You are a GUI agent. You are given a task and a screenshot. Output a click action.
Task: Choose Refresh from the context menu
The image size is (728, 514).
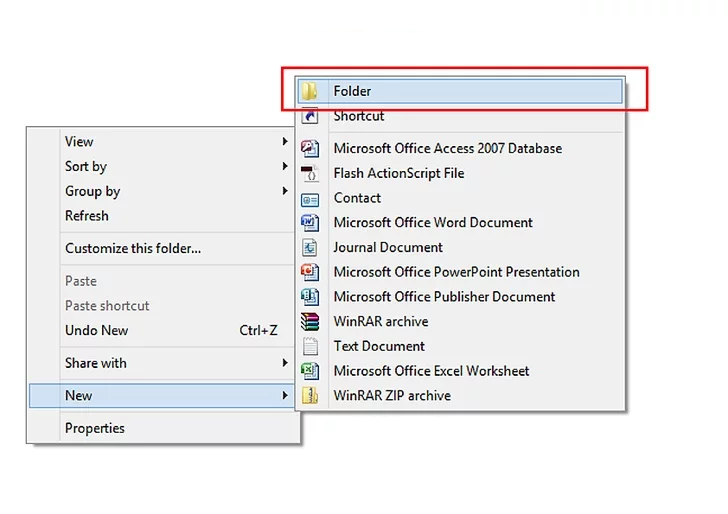click(x=87, y=216)
